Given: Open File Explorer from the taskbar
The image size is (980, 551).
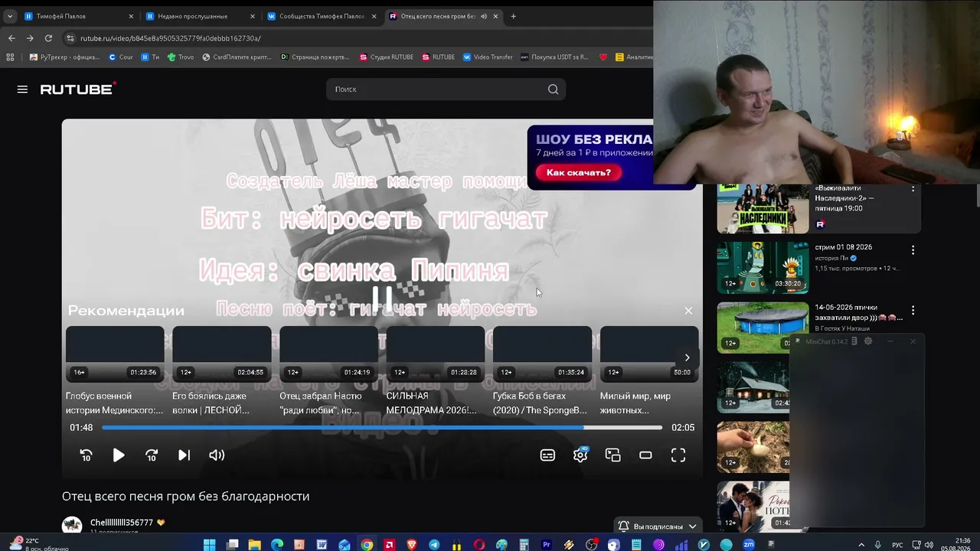Looking at the screenshot, I should click(254, 545).
